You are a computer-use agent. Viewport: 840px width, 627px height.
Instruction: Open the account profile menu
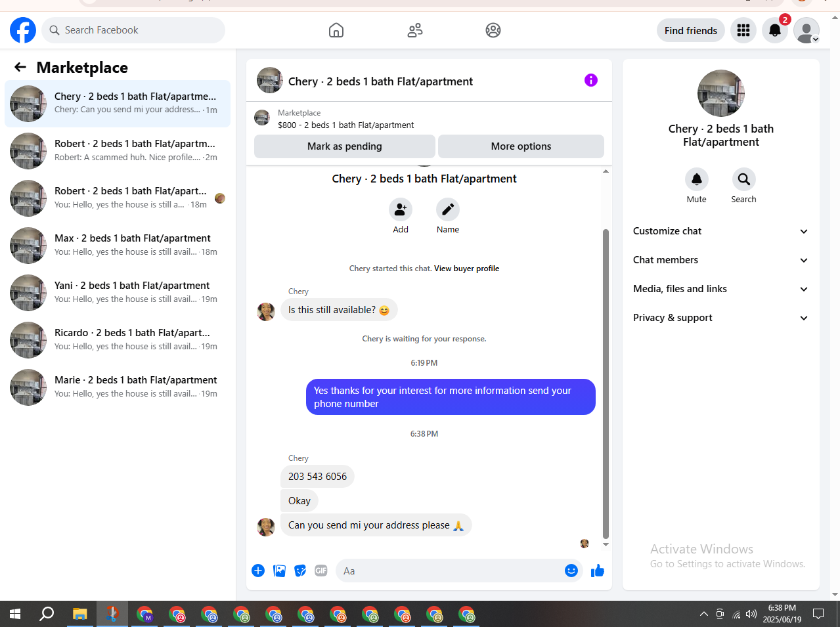807,30
